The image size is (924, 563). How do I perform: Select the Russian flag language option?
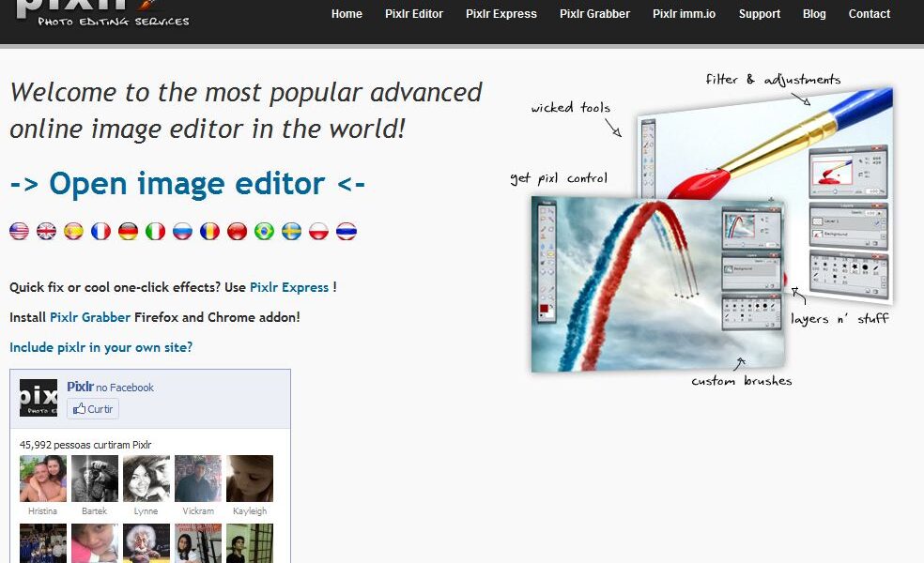[x=183, y=231]
